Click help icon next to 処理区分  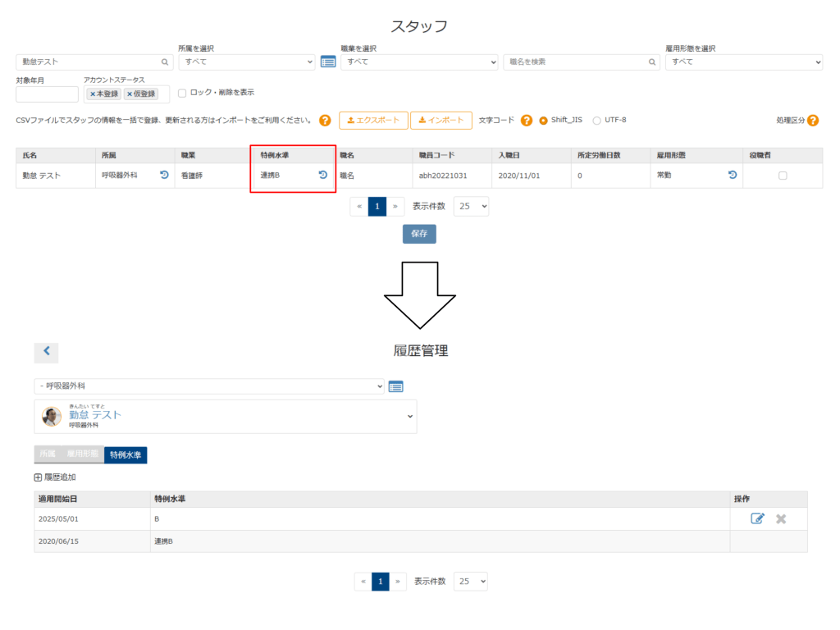pyautogui.click(x=813, y=121)
